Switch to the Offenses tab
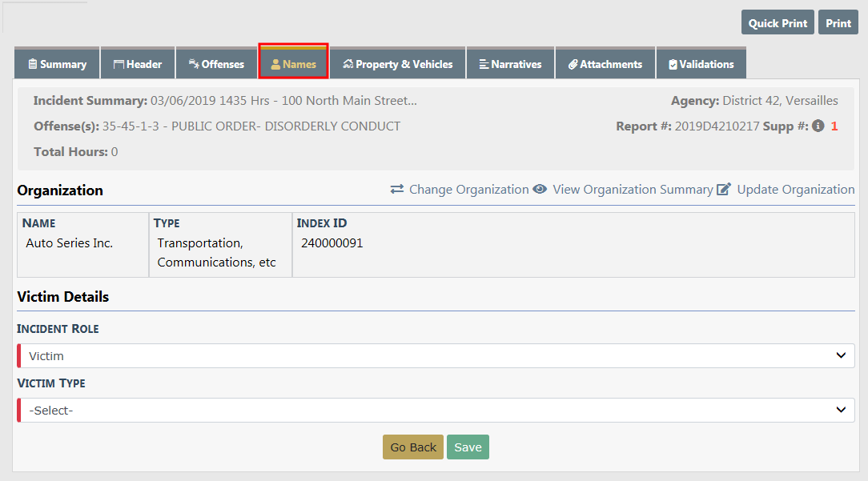Viewport: 868px width, 481px height. tap(216, 64)
